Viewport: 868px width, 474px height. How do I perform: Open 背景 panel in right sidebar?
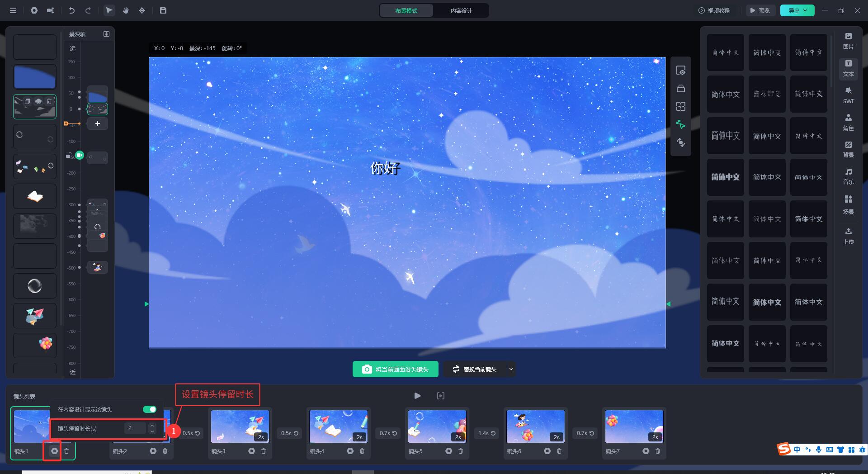848,149
